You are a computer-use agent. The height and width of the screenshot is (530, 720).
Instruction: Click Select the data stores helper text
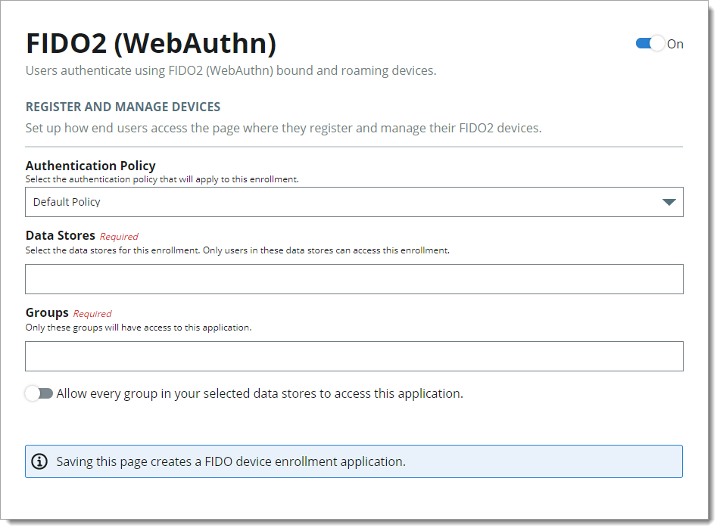pyautogui.click(x=237, y=250)
